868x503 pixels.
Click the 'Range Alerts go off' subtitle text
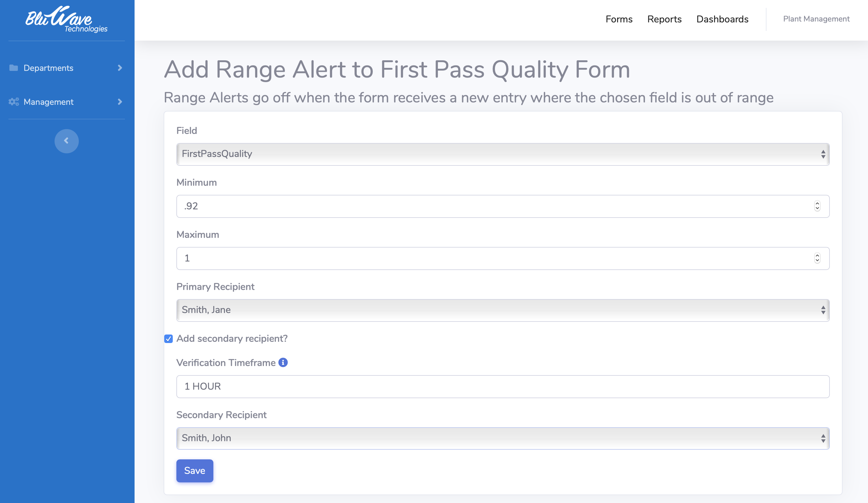point(469,98)
